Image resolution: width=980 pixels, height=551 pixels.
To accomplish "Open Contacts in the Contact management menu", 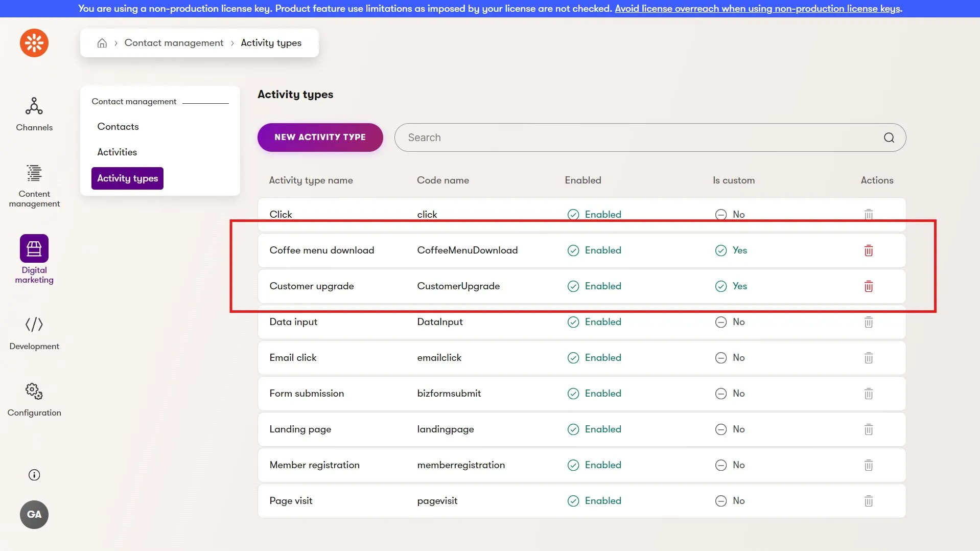I will [x=118, y=127].
